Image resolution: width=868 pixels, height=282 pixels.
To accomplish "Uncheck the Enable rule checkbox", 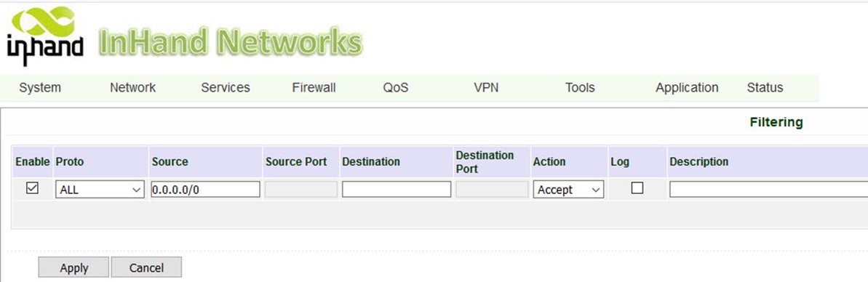I will pyautogui.click(x=33, y=188).
